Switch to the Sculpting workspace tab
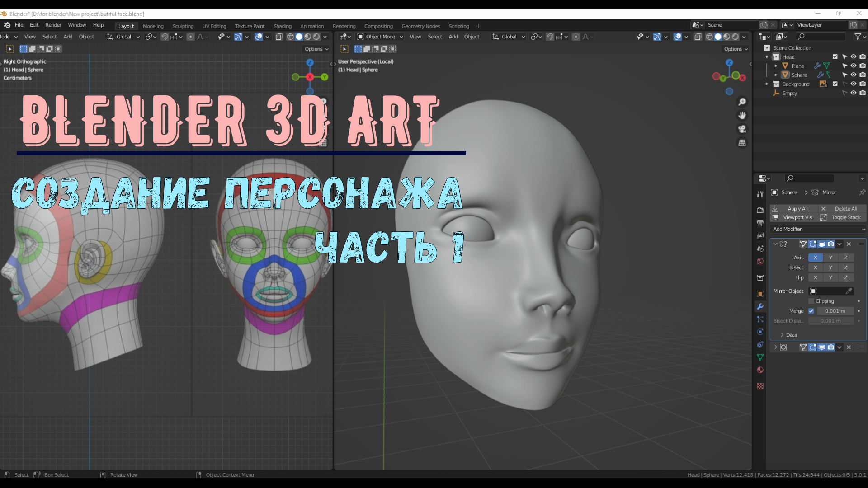The height and width of the screenshot is (488, 868). tap(183, 26)
